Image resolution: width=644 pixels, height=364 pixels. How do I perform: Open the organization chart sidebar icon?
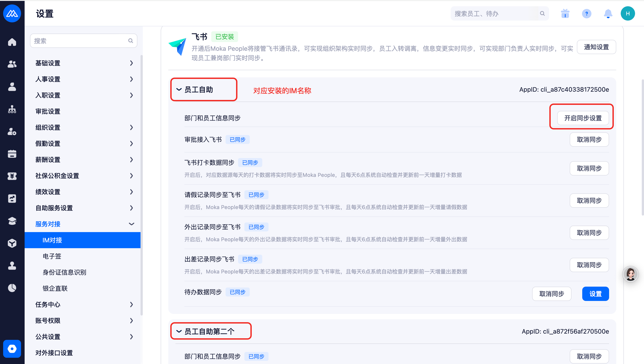click(12, 109)
